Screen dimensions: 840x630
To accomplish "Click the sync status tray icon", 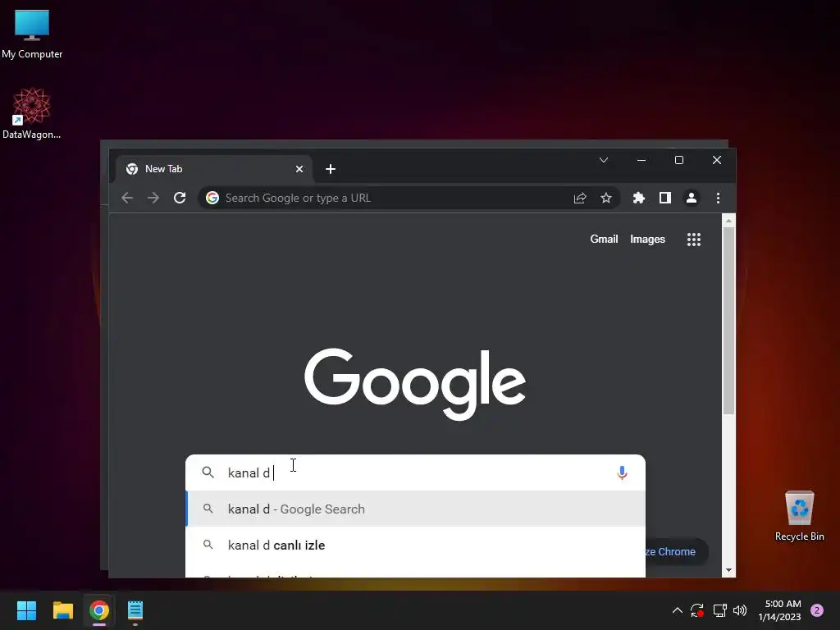I will coord(697,610).
